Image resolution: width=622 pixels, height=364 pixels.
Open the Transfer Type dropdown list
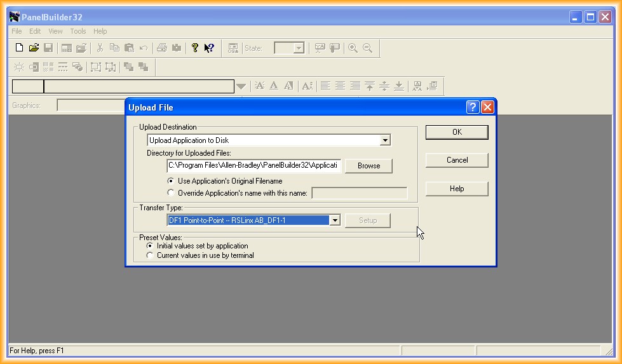click(x=334, y=220)
